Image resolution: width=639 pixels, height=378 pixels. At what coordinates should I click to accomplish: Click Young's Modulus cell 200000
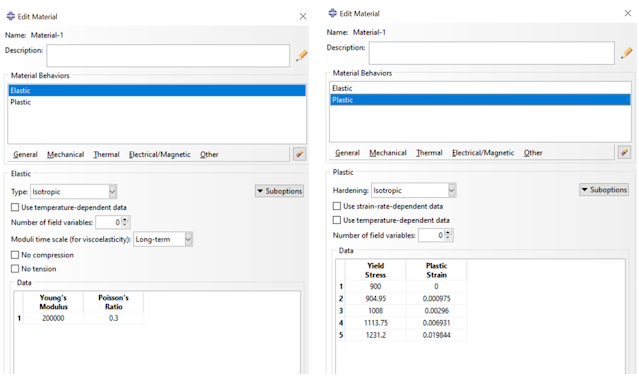[x=53, y=318]
